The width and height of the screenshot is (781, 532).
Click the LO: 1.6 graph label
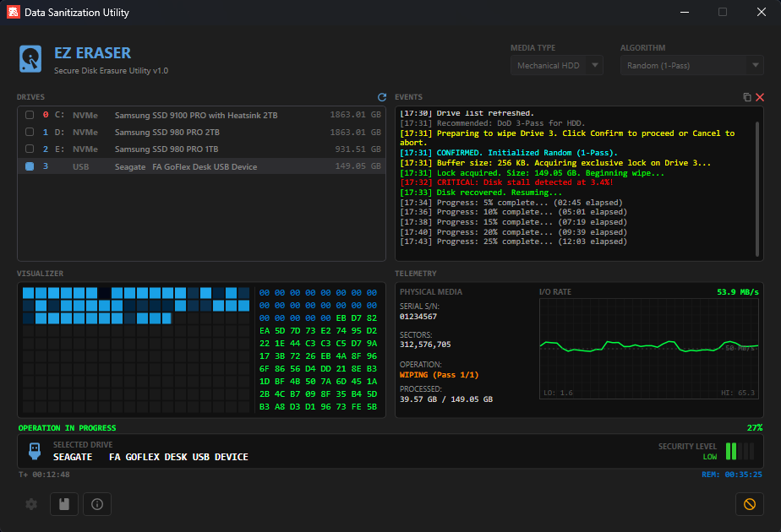(558, 393)
